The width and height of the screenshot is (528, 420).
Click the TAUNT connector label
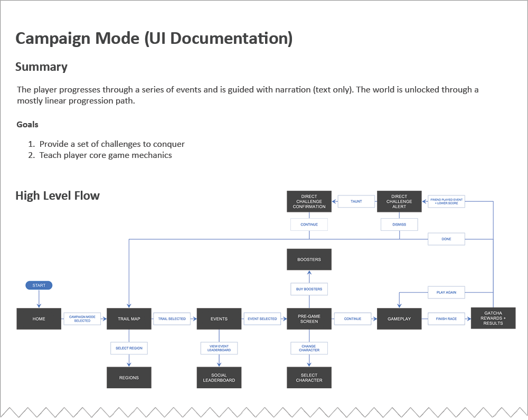point(356,201)
